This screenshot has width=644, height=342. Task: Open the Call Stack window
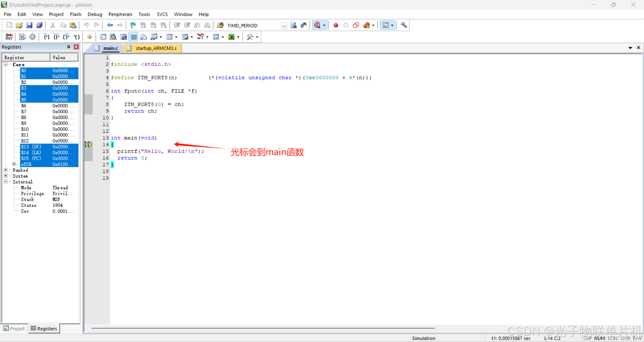click(144, 37)
